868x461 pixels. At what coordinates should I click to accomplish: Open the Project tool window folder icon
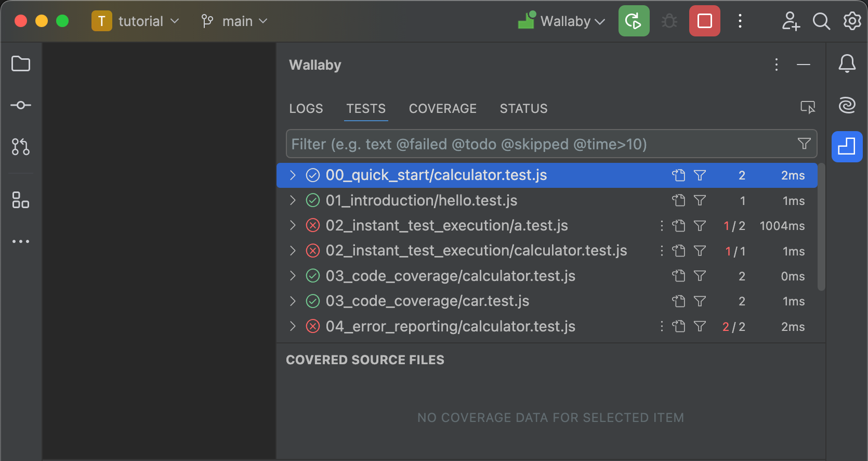tap(21, 64)
